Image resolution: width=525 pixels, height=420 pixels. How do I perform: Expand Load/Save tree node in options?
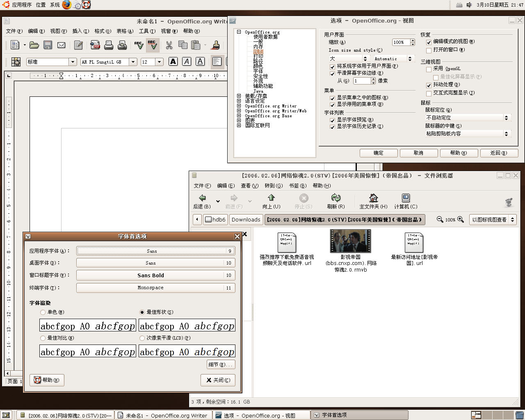[239, 96]
